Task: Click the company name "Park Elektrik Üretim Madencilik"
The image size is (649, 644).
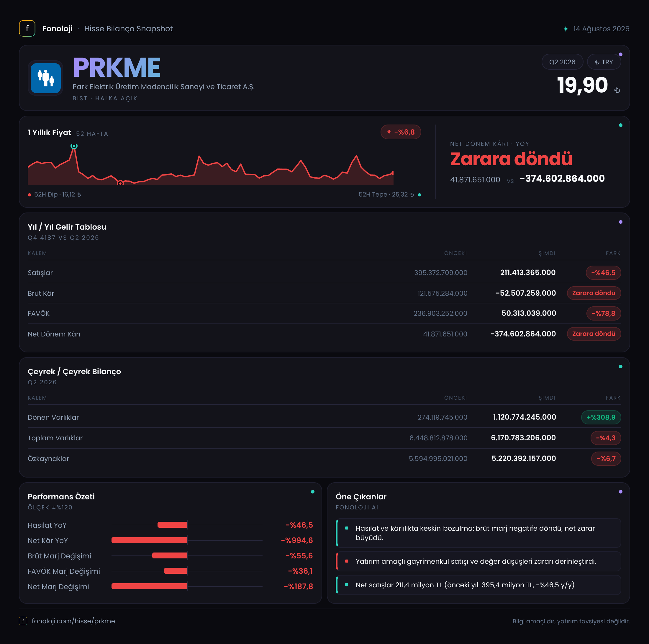Action: click(164, 87)
